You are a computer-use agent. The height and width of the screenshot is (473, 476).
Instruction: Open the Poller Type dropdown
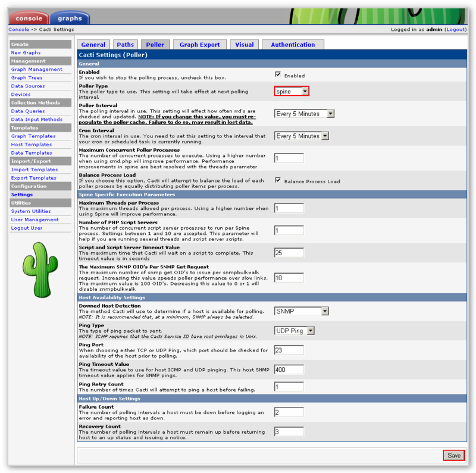(292, 92)
